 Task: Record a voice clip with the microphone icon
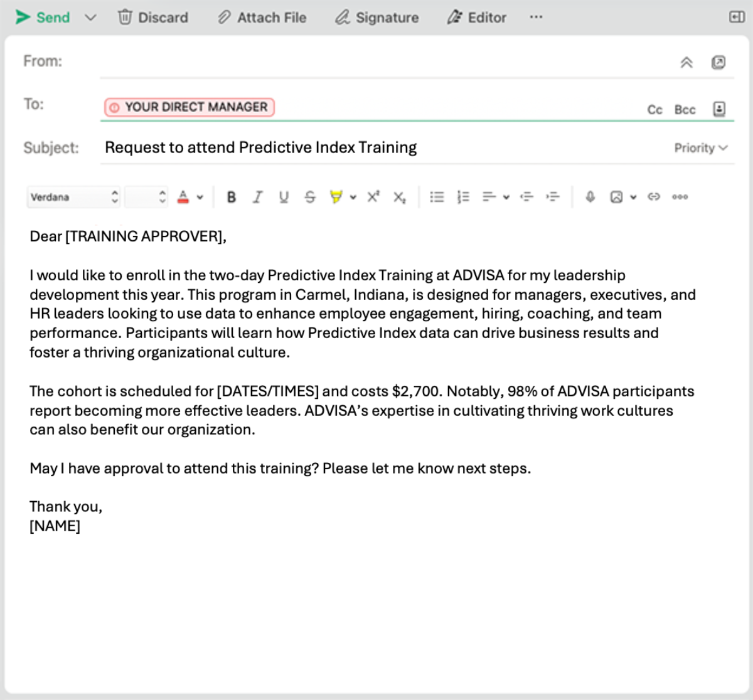coord(590,197)
